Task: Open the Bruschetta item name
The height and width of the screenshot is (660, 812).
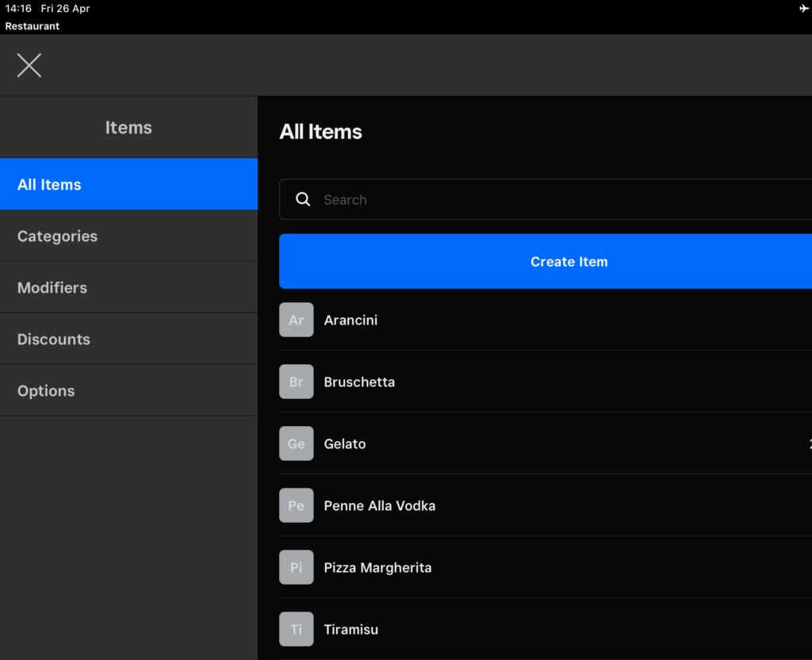Action: coord(359,382)
